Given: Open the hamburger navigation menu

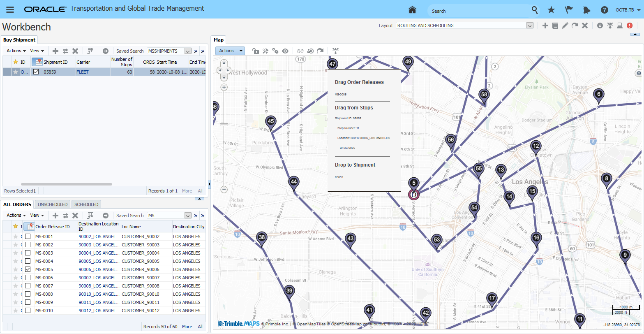Looking at the screenshot, I should pos(10,10).
